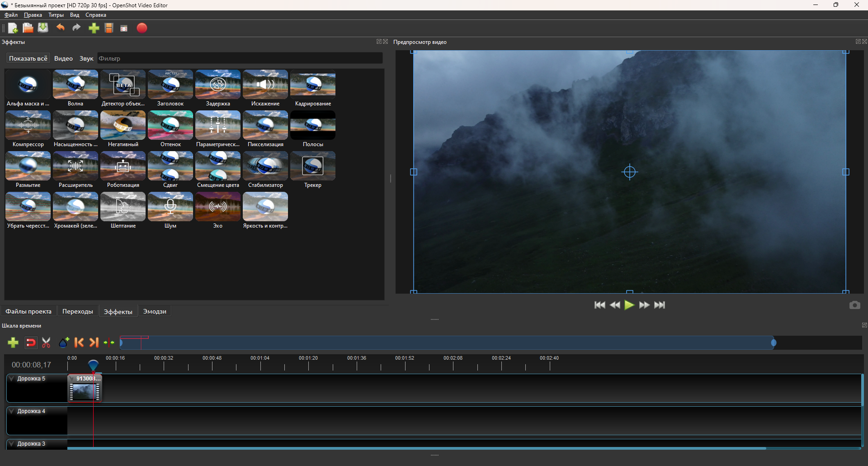
Task: Rewind playback button
Action: coord(615,305)
